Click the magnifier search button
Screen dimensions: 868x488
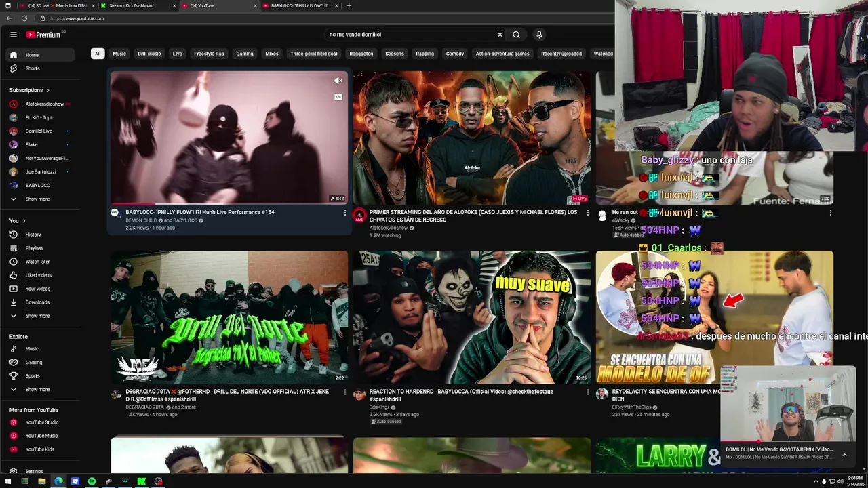(516, 35)
